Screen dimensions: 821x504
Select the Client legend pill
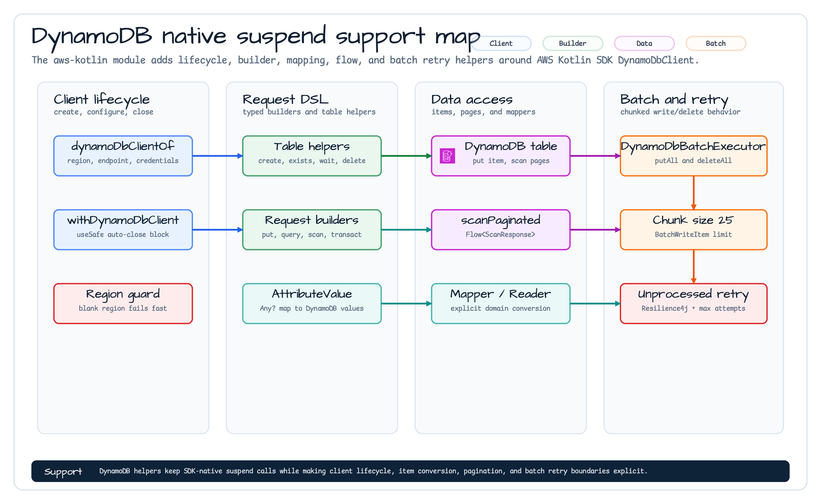[501, 43]
